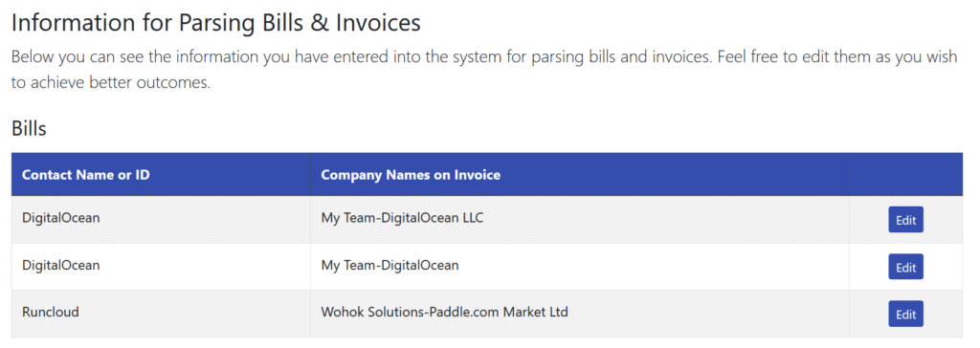Image resolution: width=980 pixels, height=348 pixels.
Task: Click the My Team-DigitalOcean LLC company cell
Action: point(580,219)
